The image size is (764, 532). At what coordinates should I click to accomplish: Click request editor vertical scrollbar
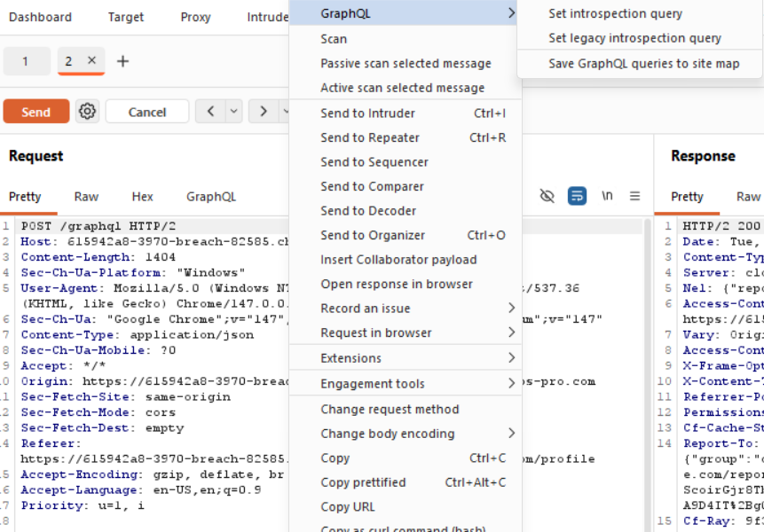pyautogui.click(x=648, y=375)
